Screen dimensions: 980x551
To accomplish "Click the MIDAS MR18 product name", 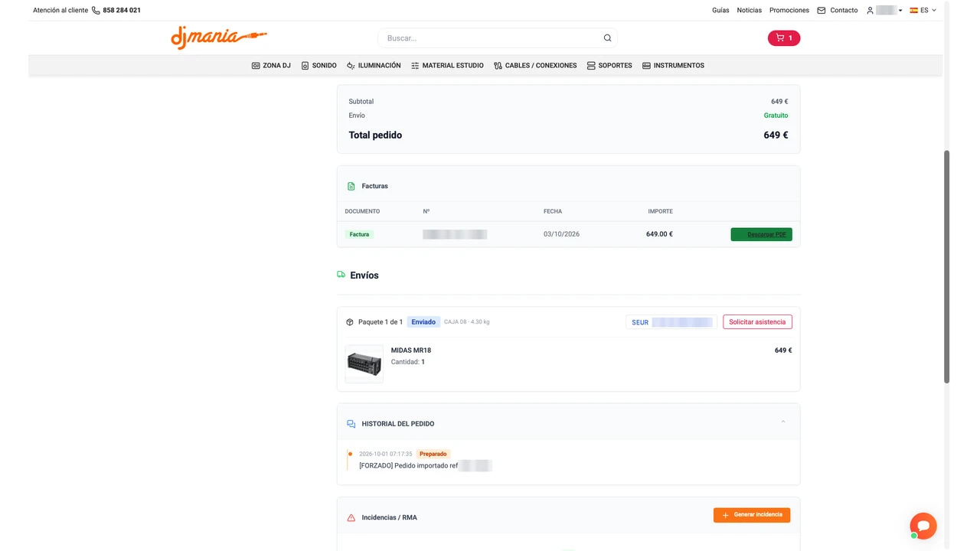I will [411, 350].
